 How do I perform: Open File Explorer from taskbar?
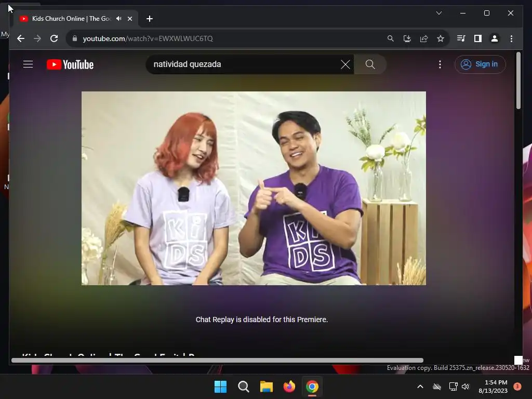267,387
